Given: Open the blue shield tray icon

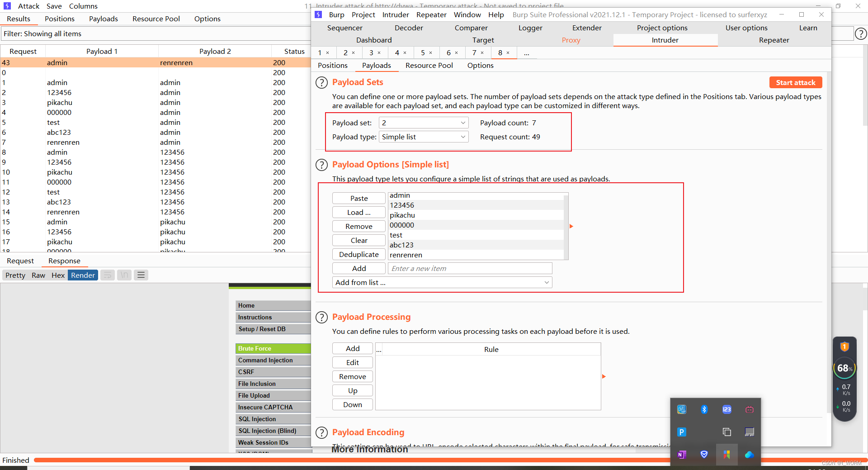Looking at the screenshot, I should tap(704, 455).
